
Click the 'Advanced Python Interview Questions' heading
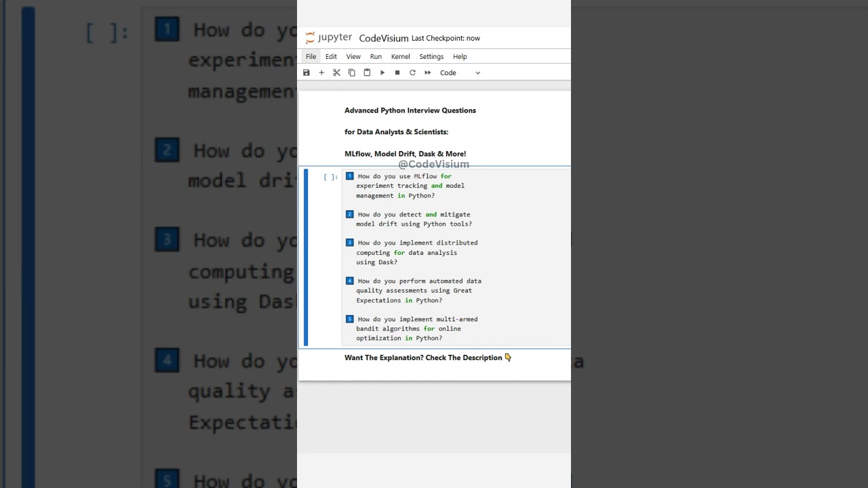[410, 110]
